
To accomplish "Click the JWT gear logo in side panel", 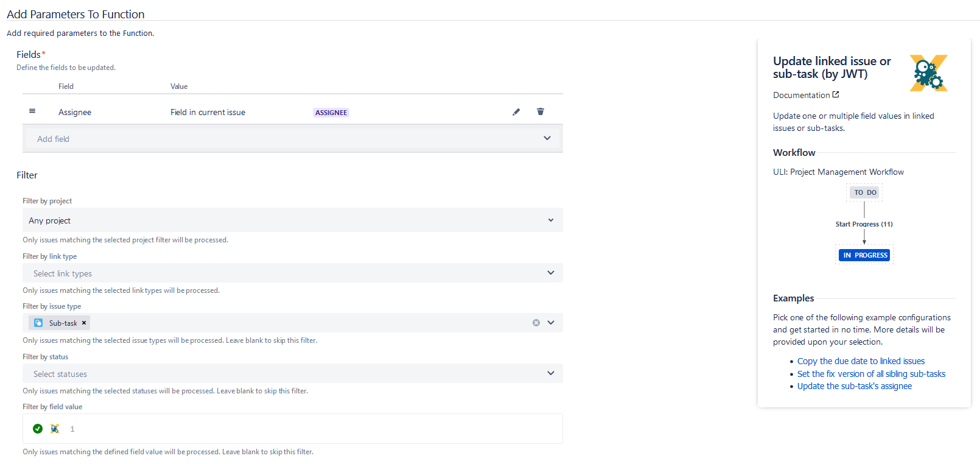I will click(x=928, y=73).
